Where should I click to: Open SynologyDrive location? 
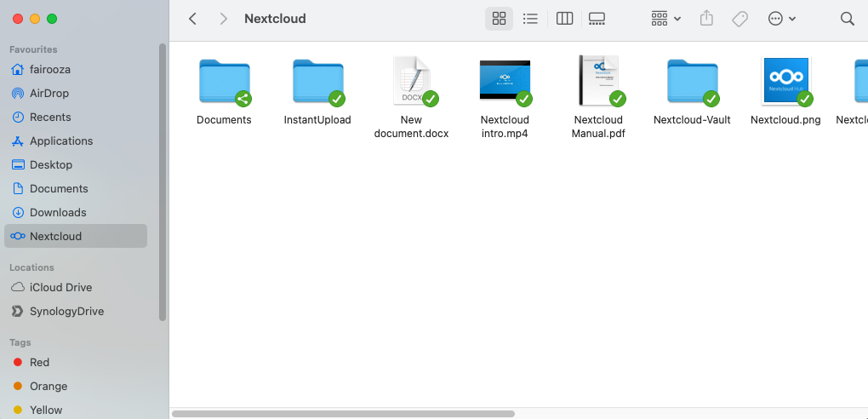coord(76,312)
